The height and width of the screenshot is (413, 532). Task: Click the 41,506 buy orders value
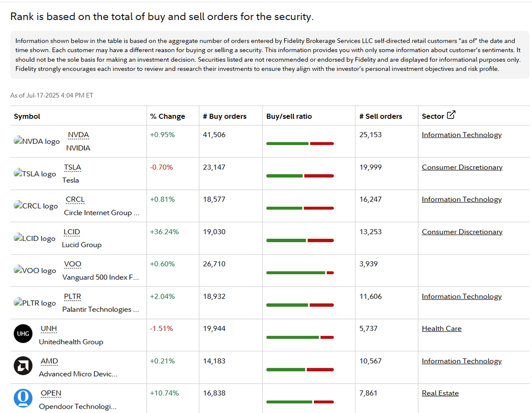click(214, 135)
